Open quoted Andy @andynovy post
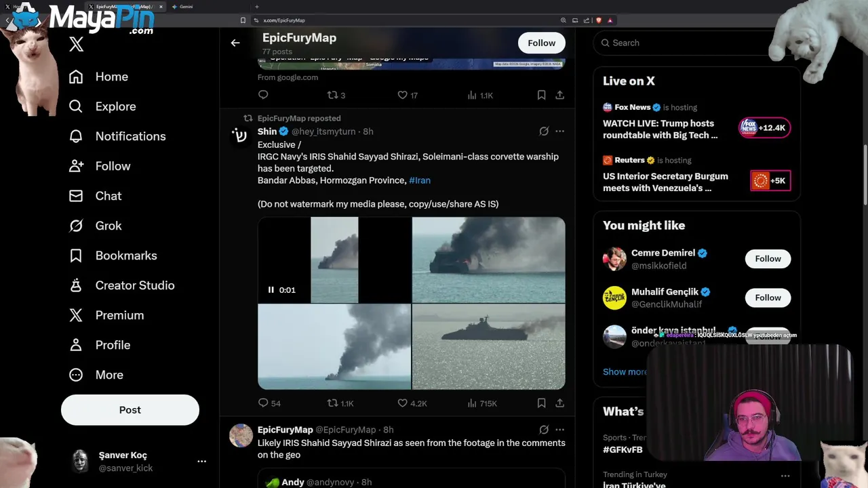868x488 pixels. pos(411,479)
